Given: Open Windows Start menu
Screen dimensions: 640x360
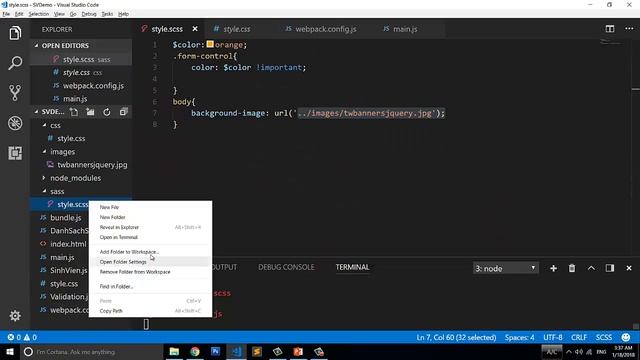Looking at the screenshot, I should tap(10, 351).
